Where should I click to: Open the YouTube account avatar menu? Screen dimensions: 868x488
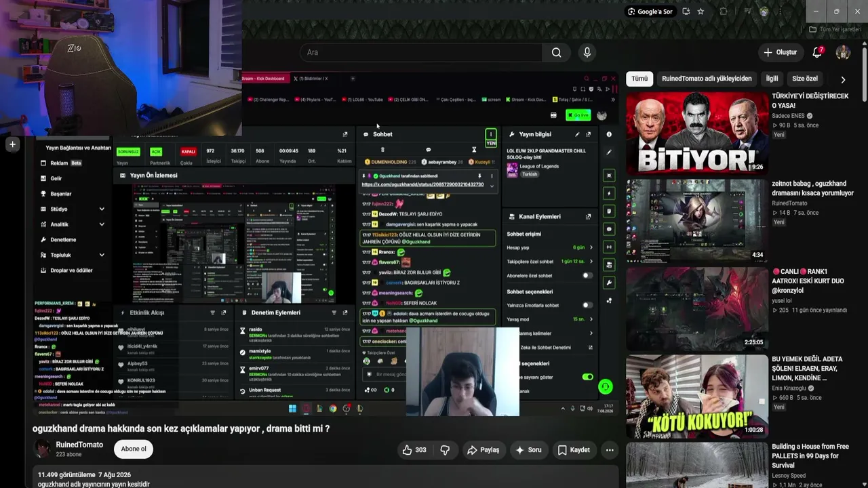[x=843, y=52]
